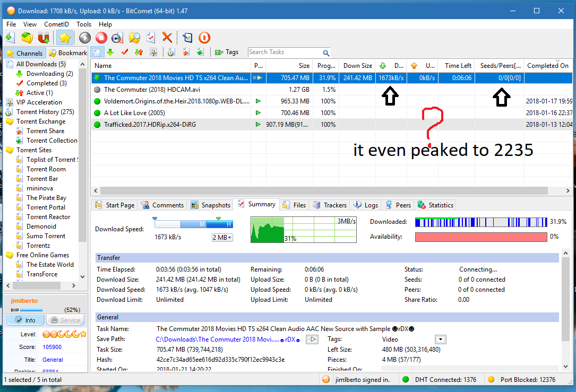Click the red stop task icon
Viewport: 576px width, 392px height.
pos(101,38)
